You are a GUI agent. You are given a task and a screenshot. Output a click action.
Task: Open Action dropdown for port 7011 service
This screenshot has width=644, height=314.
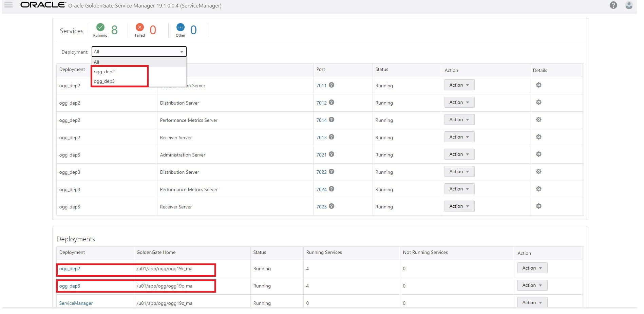point(459,85)
